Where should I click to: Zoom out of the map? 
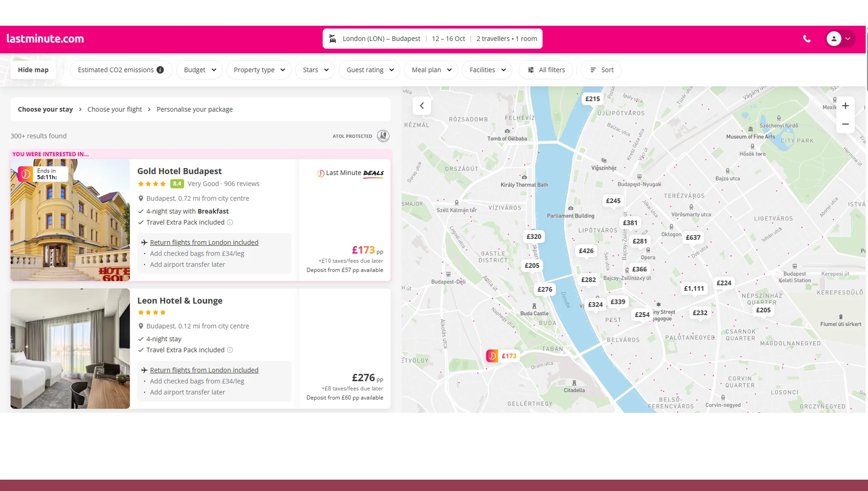tap(845, 124)
